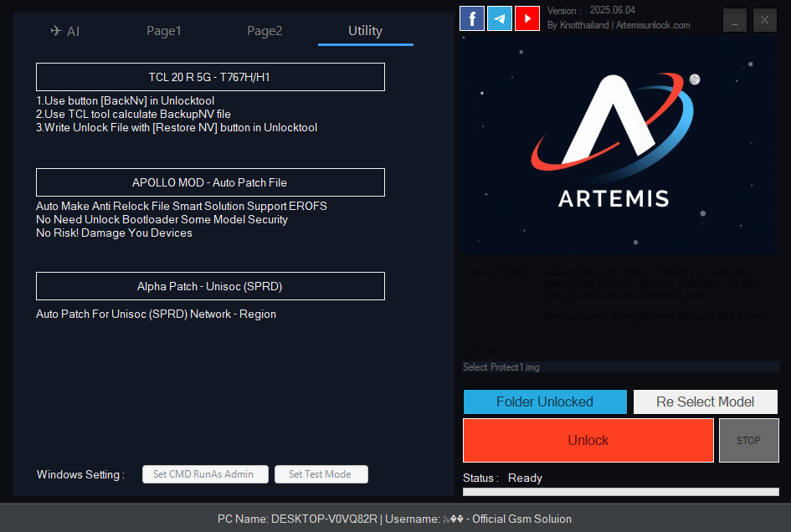
Task: Click Re Select Model
Action: click(x=706, y=402)
